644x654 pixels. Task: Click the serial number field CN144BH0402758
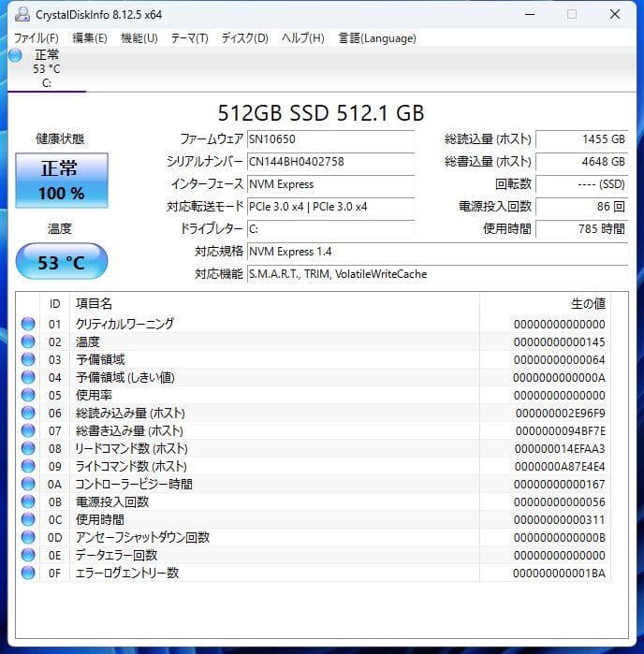click(x=330, y=162)
